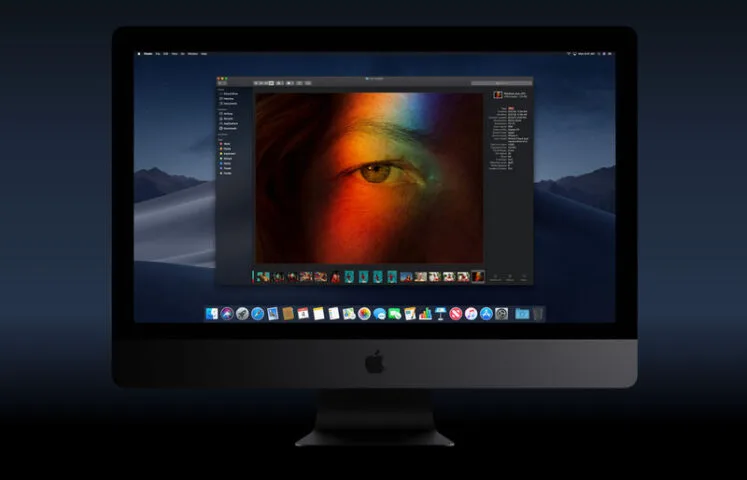Click the file preview icon in info pane

pyautogui.click(x=498, y=95)
